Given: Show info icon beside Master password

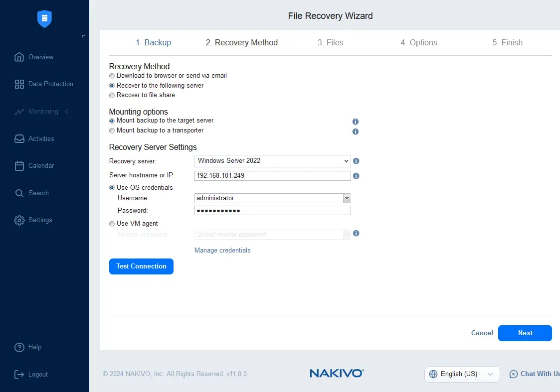Looking at the screenshot, I should tap(356, 233).
